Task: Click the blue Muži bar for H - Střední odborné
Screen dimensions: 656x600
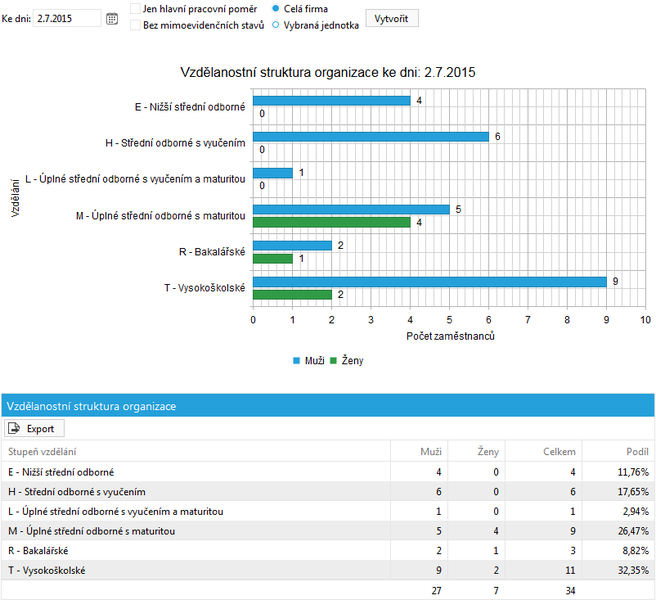Action: pyautogui.click(x=371, y=137)
